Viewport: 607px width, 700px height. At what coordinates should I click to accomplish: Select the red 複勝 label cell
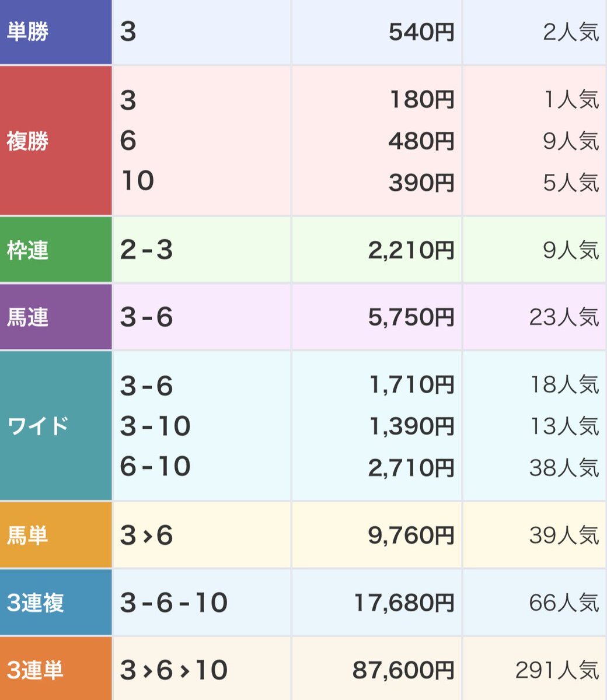pyautogui.click(x=27, y=141)
